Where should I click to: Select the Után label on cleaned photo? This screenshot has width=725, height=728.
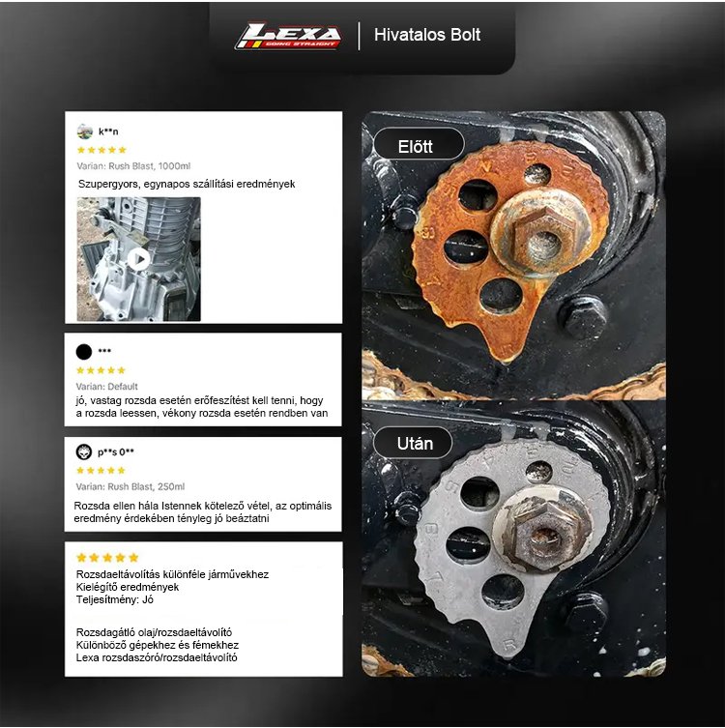(413, 443)
